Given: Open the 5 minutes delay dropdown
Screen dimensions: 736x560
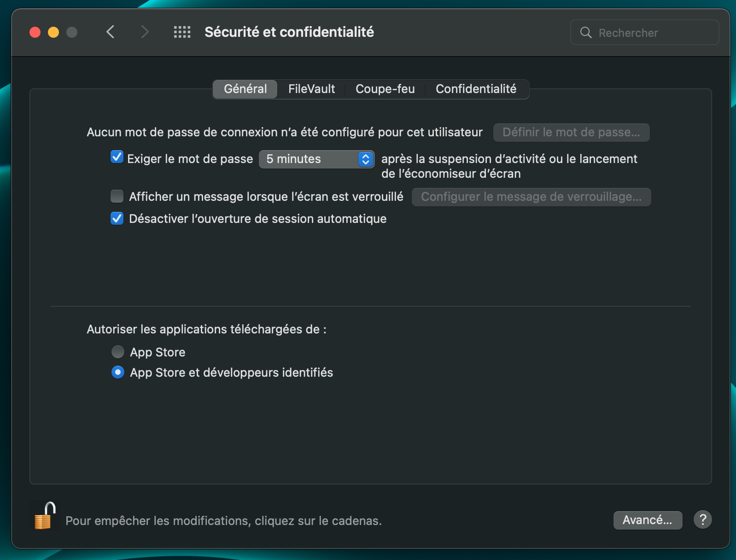Looking at the screenshot, I should [x=316, y=159].
